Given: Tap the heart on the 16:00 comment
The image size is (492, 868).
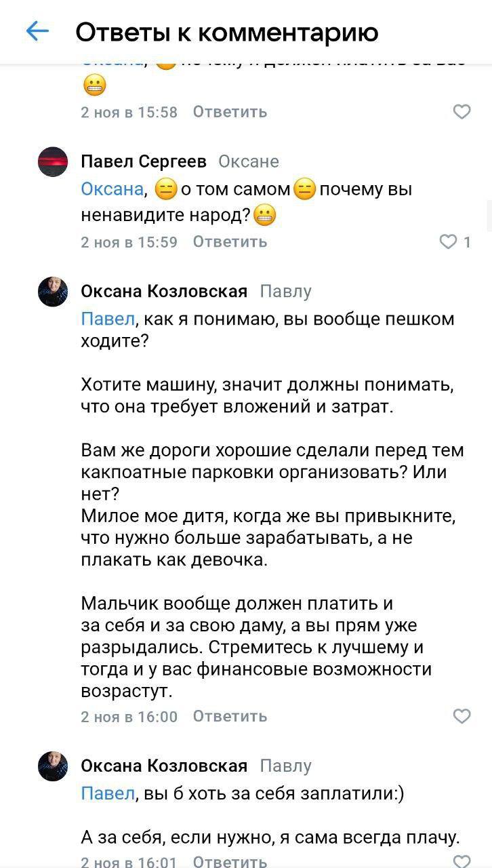Looking at the screenshot, I should [x=462, y=716].
